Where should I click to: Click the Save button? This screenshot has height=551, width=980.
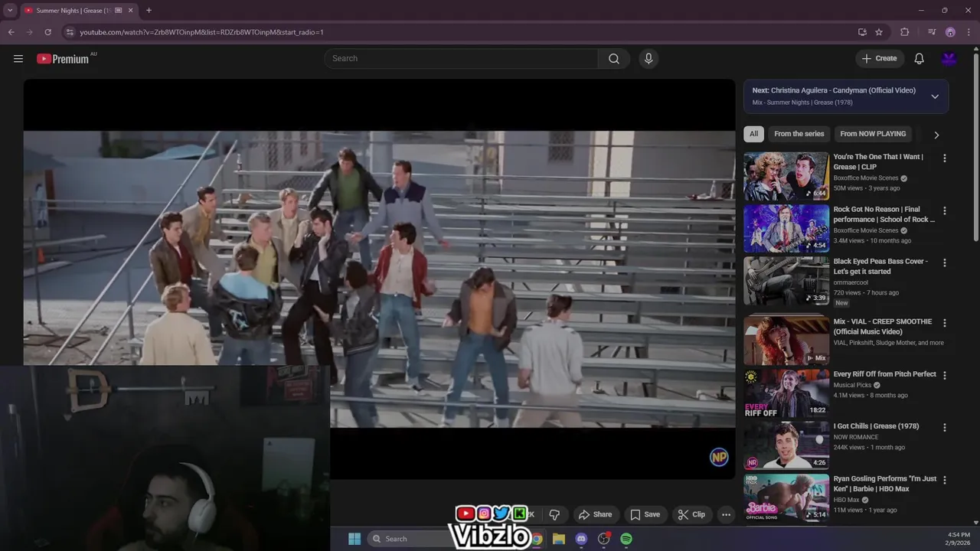point(645,514)
